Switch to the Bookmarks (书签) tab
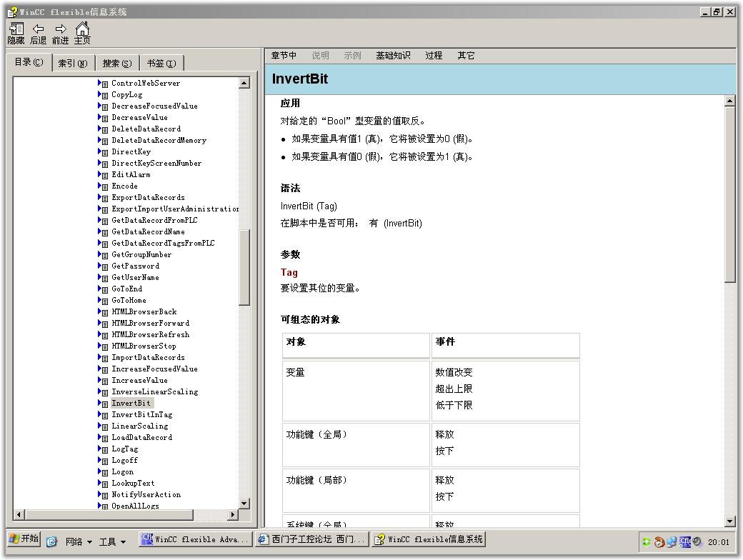The width and height of the screenshot is (743, 560). pyautogui.click(x=161, y=64)
